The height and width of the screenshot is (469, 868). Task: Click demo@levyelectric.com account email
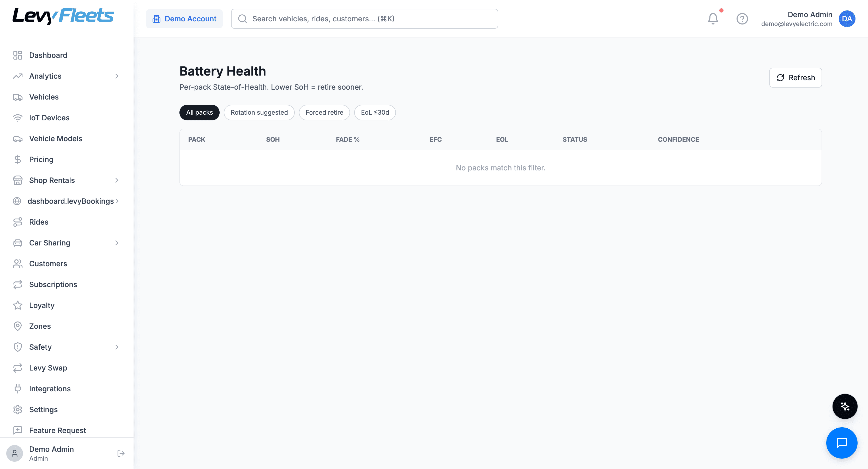pos(797,24)
